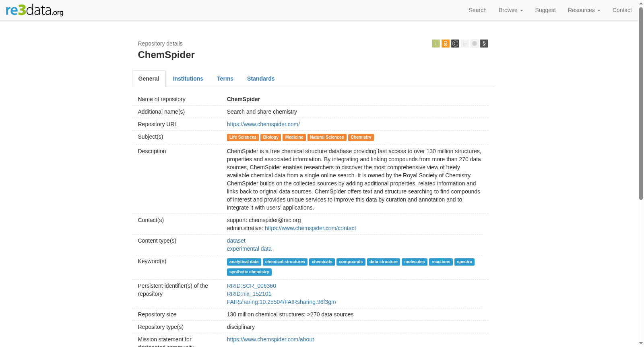
Task: Click the 'chemicals' keyword tag
Action: tap(322, 262)
